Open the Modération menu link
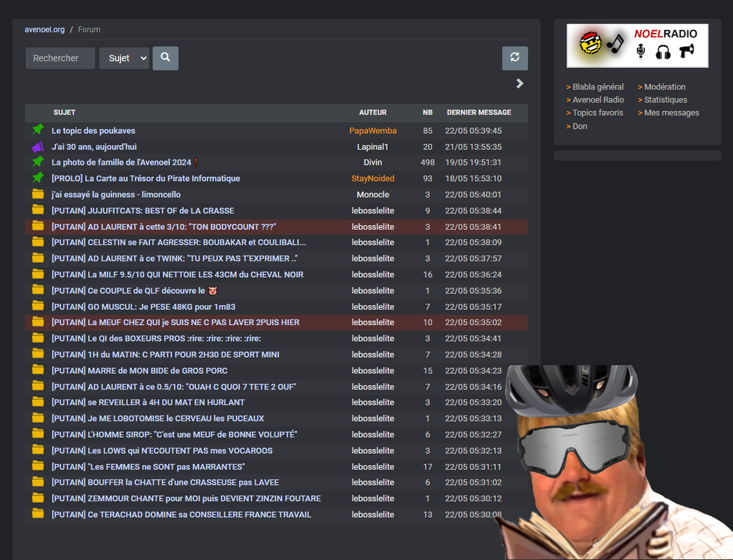 [664, 87]
